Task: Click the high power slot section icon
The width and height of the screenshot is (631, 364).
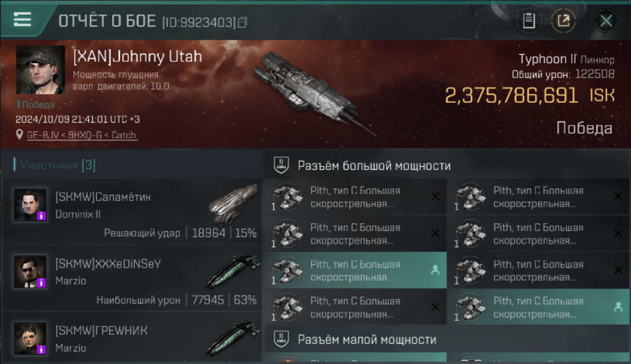Action: tap(281, 165)
